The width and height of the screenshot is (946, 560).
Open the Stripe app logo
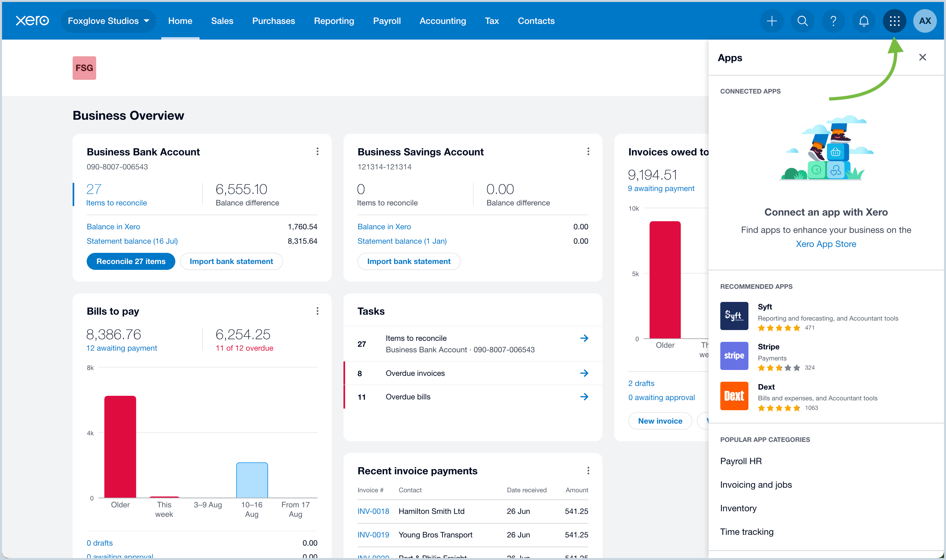(734, 356)
